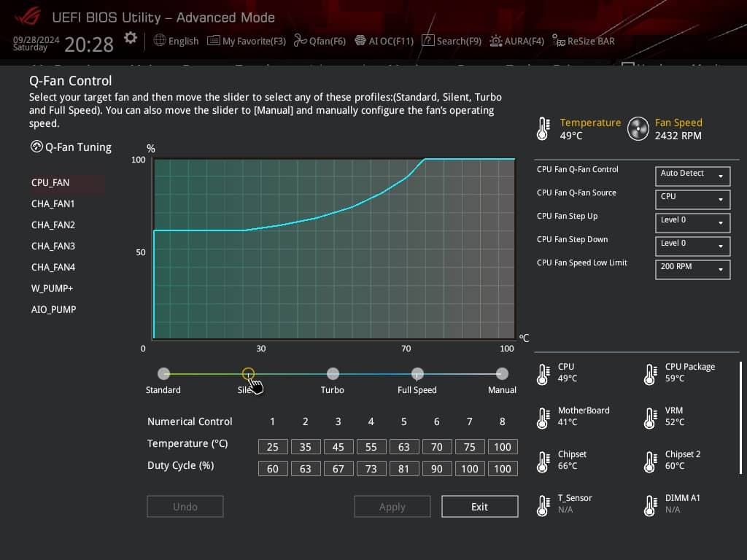The width and height of the screenshot is (747, 560).
Task: Click duty cycle field with value 67
Action: point(338,469)
